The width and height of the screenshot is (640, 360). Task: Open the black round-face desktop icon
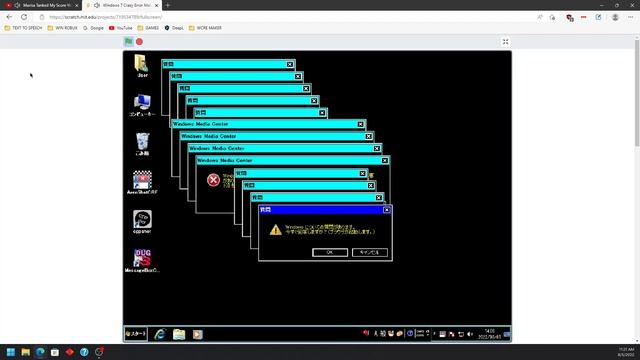click(x=142, y=222)
